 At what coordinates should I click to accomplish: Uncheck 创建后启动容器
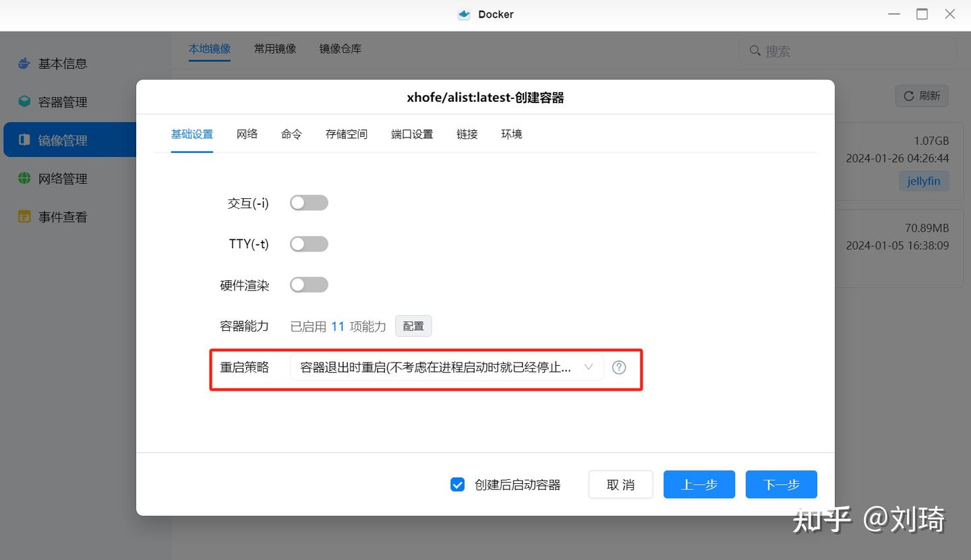point(458,484)
